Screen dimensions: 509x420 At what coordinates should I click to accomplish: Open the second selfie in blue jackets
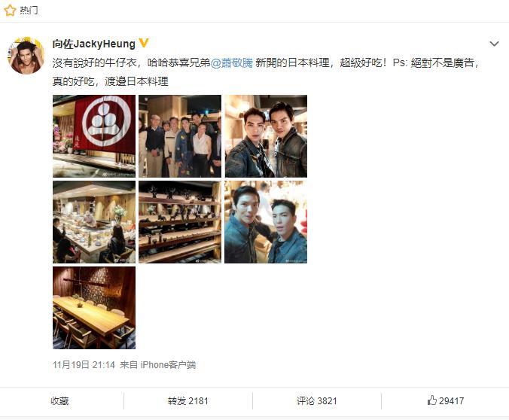click(266, 222)
